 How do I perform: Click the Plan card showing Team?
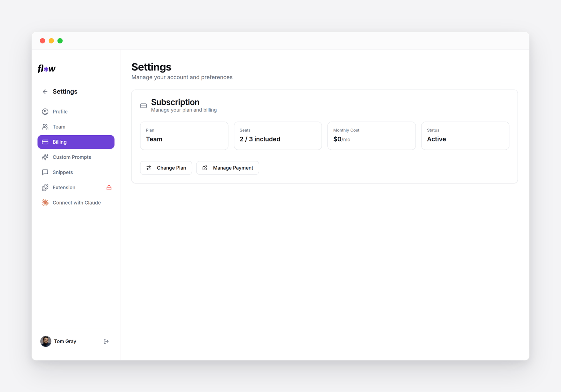click(x=184, y=136)
